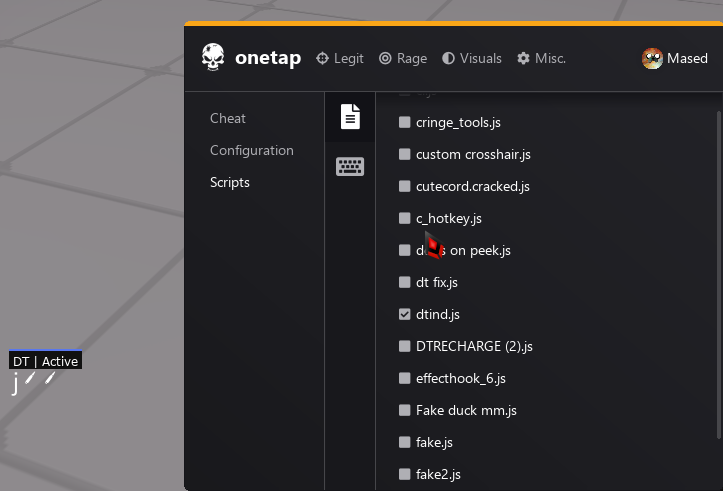Click the dt fix.js script name

(x=437, y=282)
